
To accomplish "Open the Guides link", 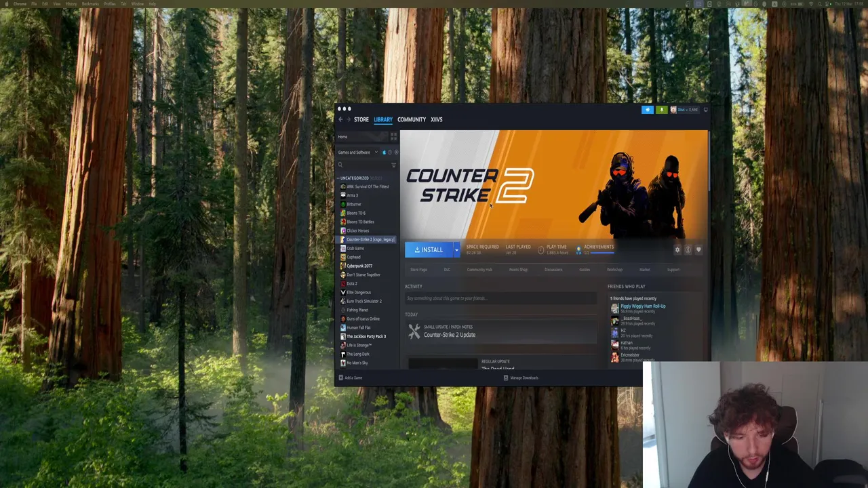I will point(585,270).
